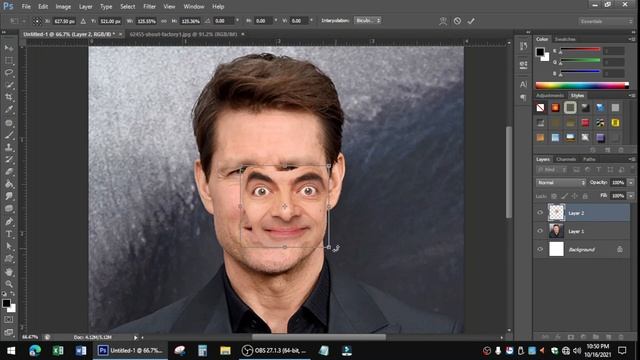640x360 pixels.
Task: Select the Magic Wand tool
Action: click(x=9, y=85)
